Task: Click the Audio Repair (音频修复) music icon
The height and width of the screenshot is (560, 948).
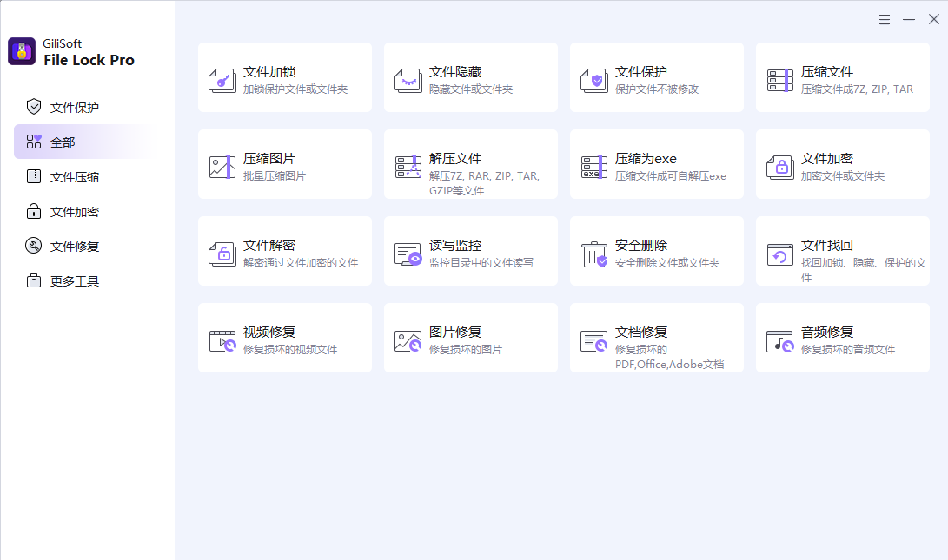Action: pyautogui.click(x=780, y=340)
